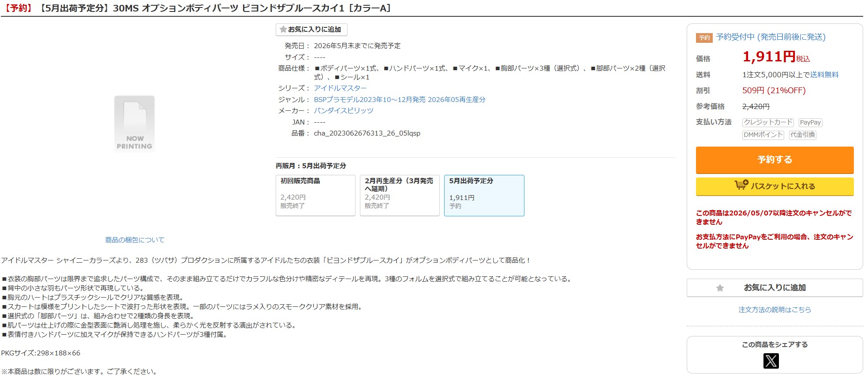Click the DMMポイント payment method tag
The height and width of the screenshot is (385, 868).
pyautogui.click(x=763, y=135)
